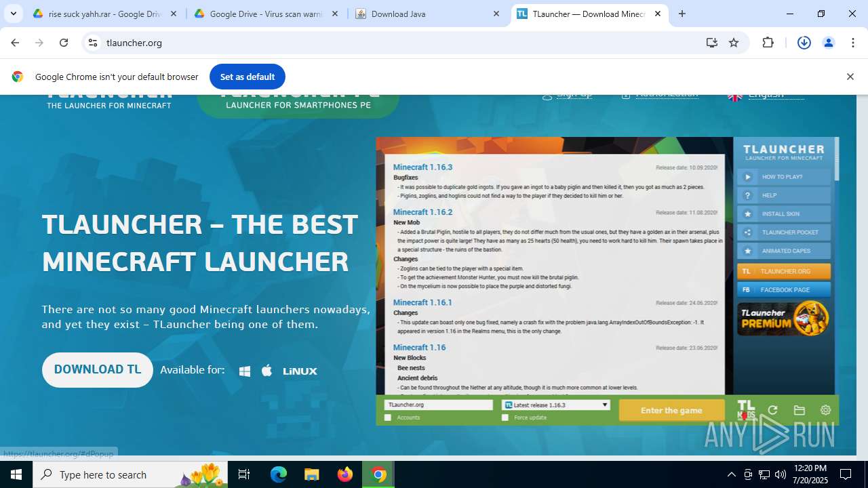Open the Windows Start menu

pos(16,474)
